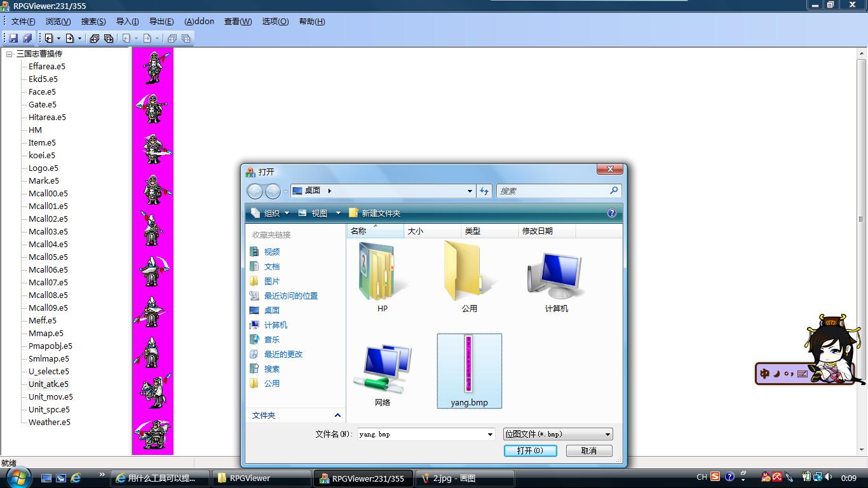Viewport: 868px width, 488px height.
Task: Select Item.e5 in the file tree
Action: (42, 142)
